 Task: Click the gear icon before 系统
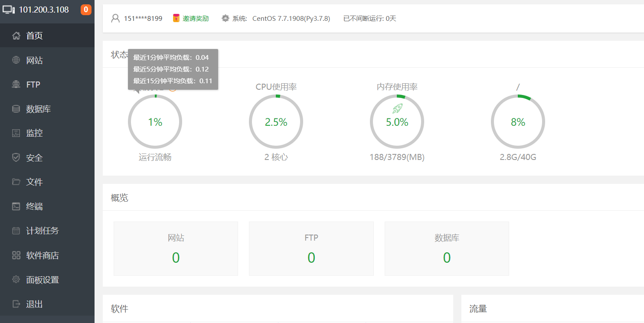coord(225,18)
